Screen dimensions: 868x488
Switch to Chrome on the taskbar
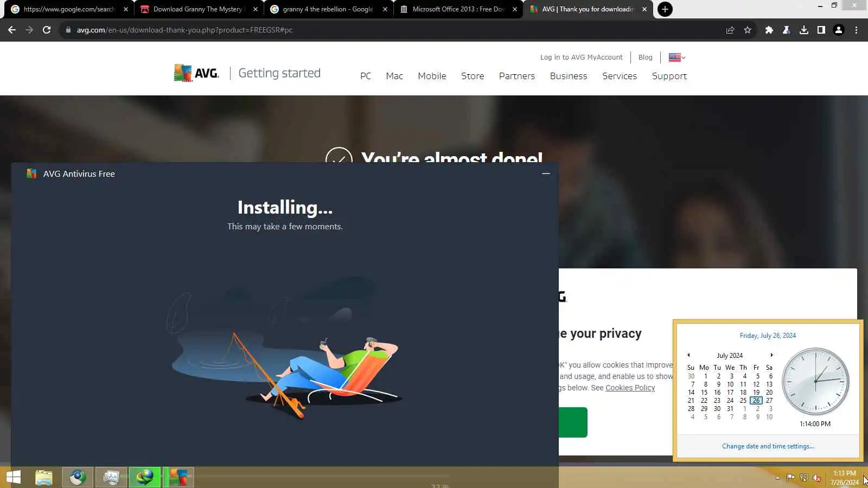[x=78, y=477]
